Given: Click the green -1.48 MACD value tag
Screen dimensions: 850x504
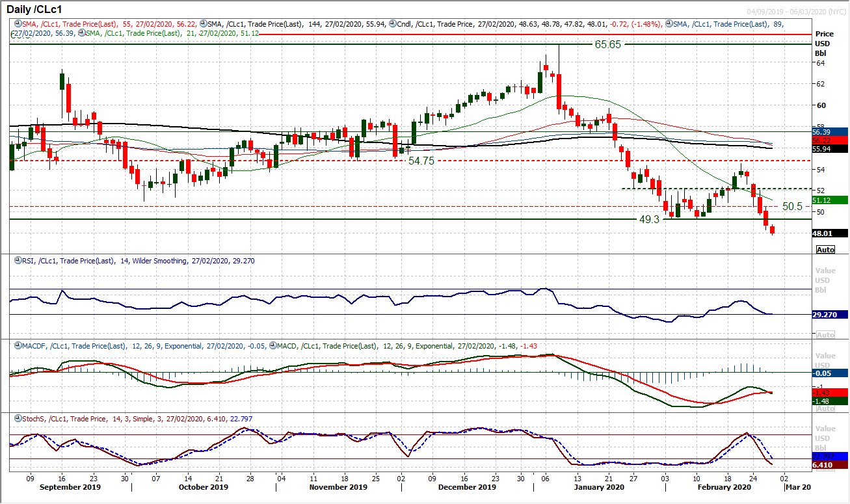Looking at the screenshot, I should tap(830, 401).
